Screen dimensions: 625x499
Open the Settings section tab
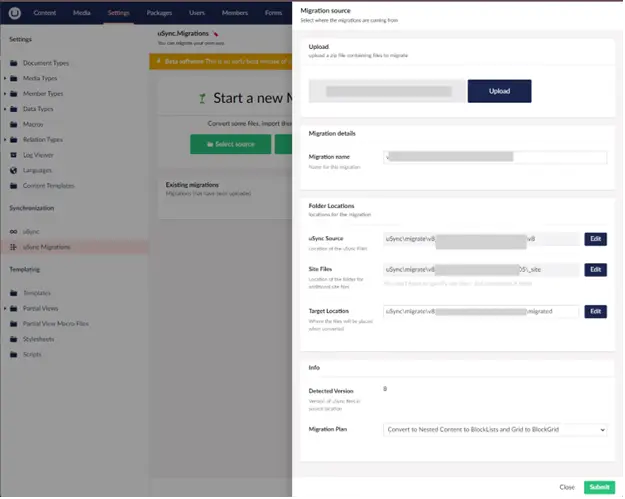[x=118, y=13]
